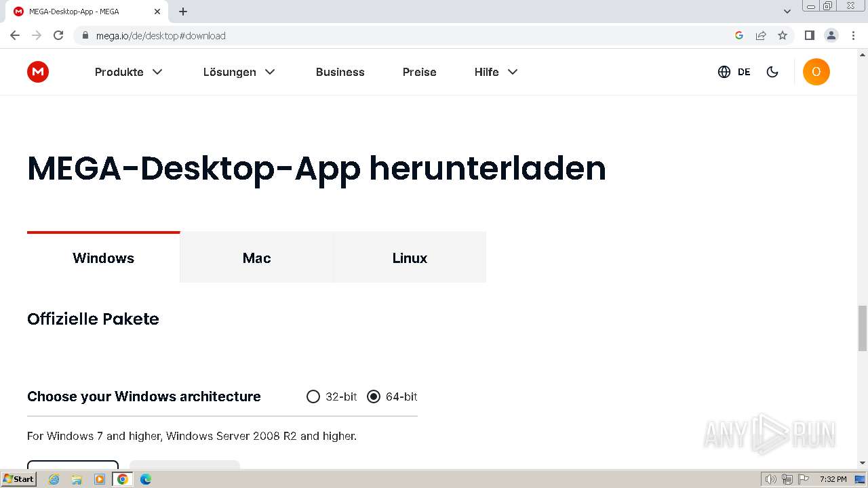The height and width of the screenshot is (488, 868).
Task: Share this page icon
Action: point(761,35)
